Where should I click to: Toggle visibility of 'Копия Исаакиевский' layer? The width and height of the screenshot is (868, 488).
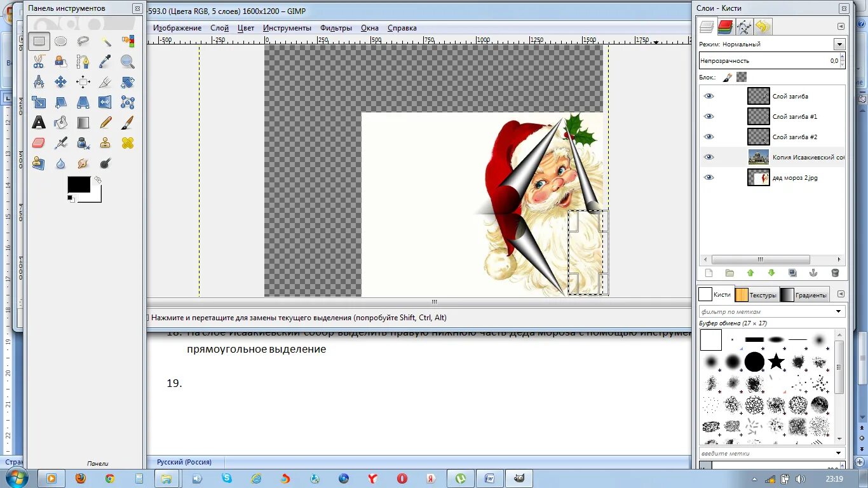[x=709, y=157]
